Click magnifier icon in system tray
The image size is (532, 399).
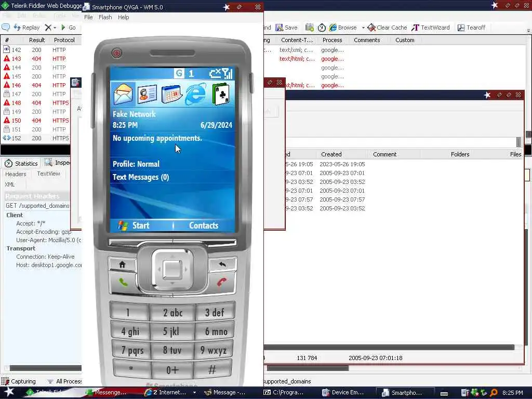click(x=494, y=393)
